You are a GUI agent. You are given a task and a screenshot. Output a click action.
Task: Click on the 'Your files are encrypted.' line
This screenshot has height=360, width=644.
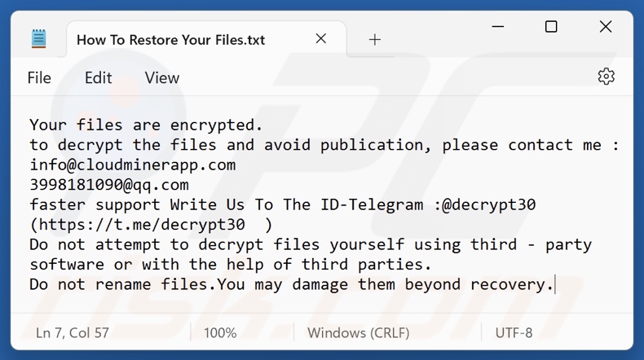point(146,125)
